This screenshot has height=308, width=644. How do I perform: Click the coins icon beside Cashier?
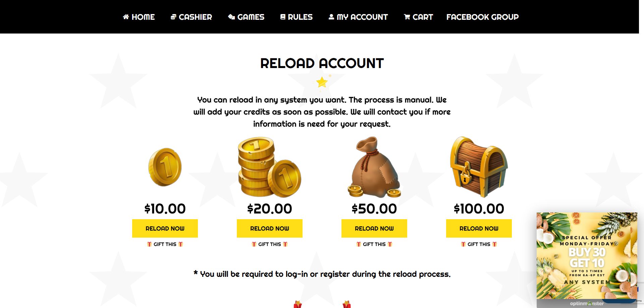pyautogui.click(x=173, y=17)
